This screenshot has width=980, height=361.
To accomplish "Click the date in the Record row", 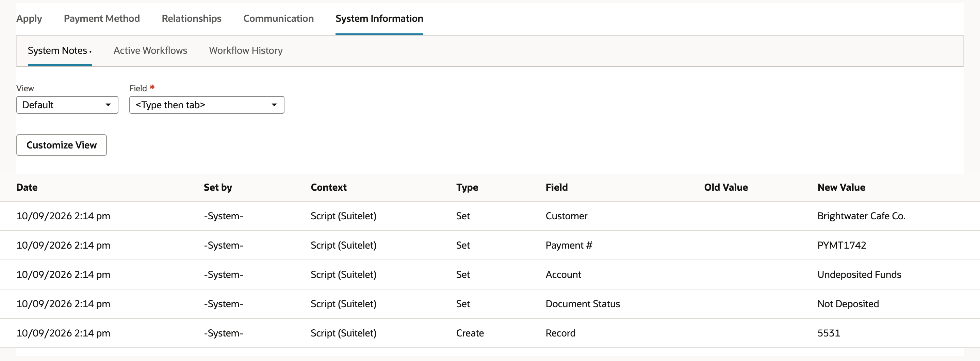I will pos(63,333).
